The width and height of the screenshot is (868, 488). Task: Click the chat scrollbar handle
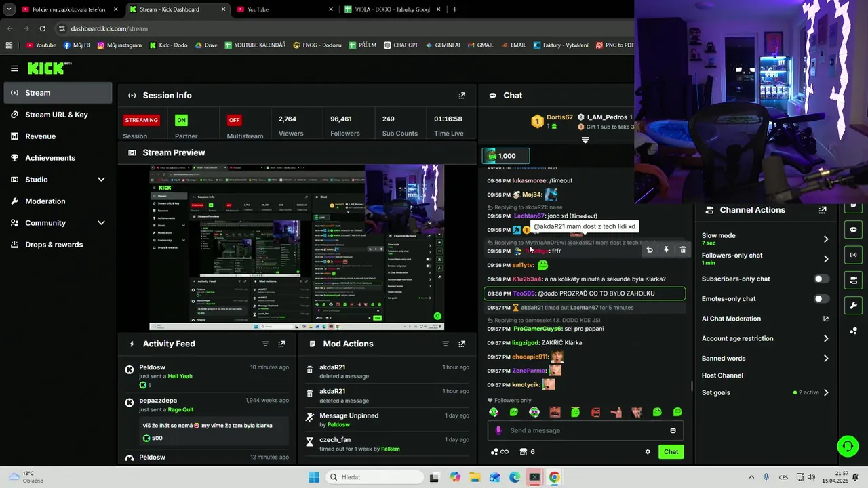point(692,386)
